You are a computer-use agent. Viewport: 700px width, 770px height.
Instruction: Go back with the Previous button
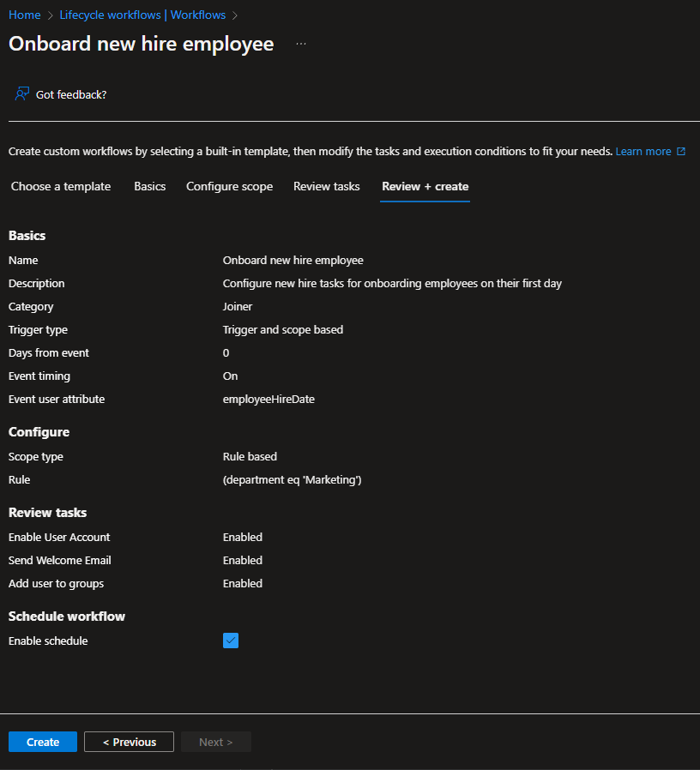[129, 742]
